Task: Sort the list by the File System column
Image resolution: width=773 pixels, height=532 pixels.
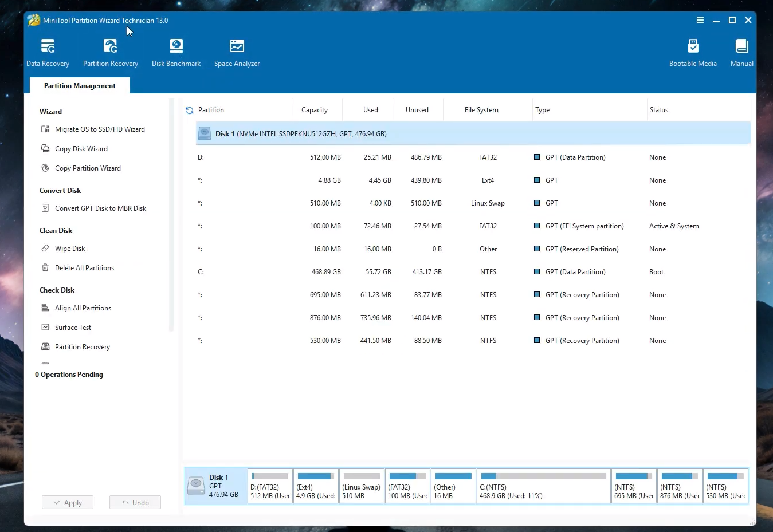Action: coord(488,110)
